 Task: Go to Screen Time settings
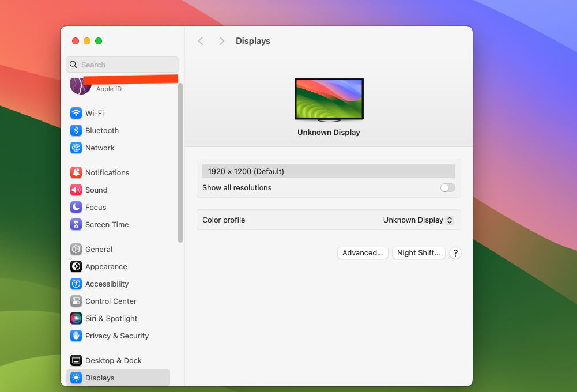pos(107,224)
